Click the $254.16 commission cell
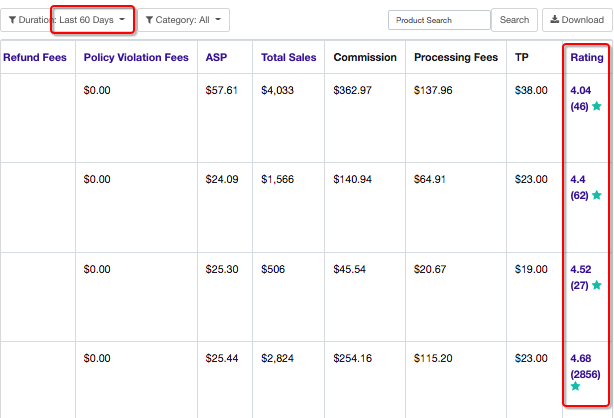The height and width of the screenshot is (418, 614). click(352, 358)
